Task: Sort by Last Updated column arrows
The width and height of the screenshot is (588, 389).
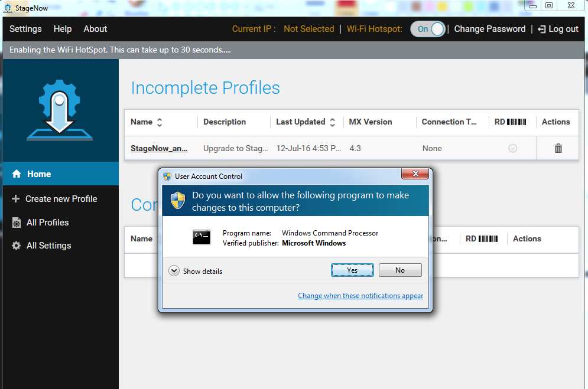Action: pos(333,122)
